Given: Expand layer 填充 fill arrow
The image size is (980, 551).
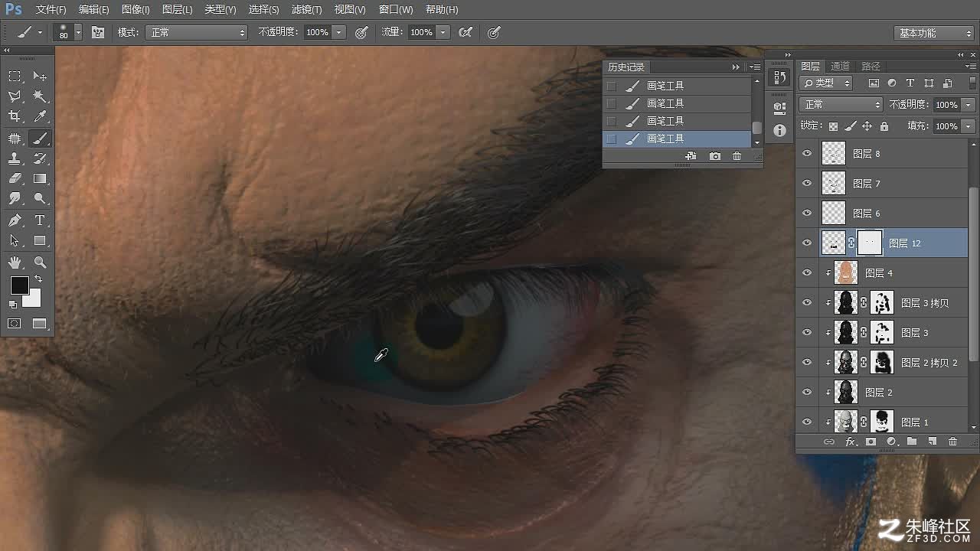Looking at the screenshot, I should click(969, 126).
